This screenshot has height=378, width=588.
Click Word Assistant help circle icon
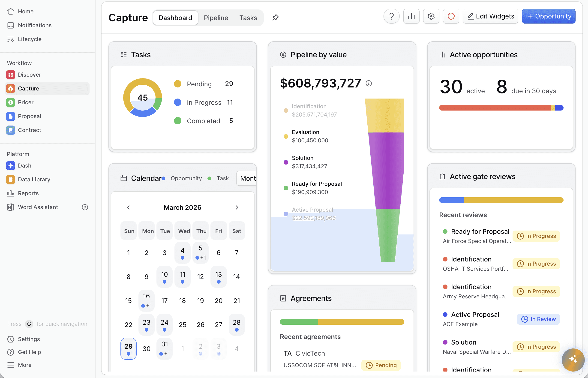[x=85, y=207]
